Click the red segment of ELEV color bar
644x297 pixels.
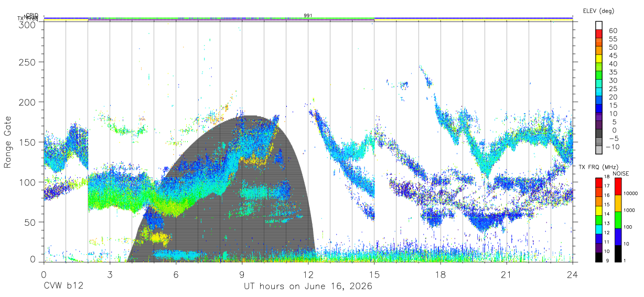point(599,34)
